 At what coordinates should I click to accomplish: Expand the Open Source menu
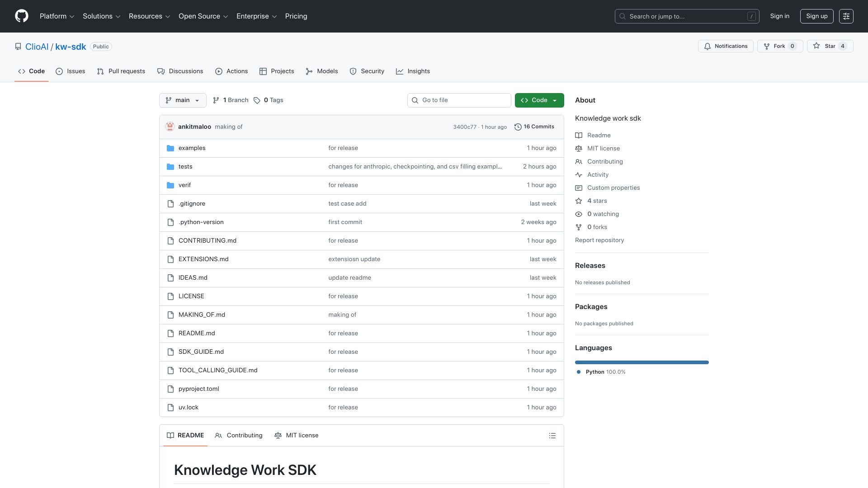(203, 16)
